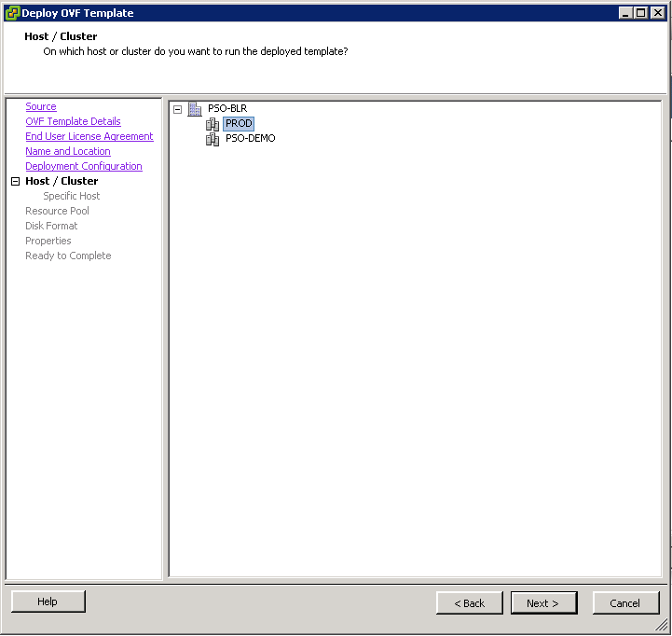The width and height of the screenshot is (672, 636).
Task: Click the PROD cluster icon
Action: coord(213,124)
